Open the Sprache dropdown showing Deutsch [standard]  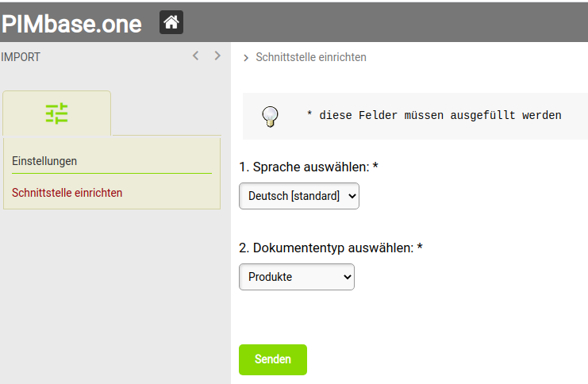299,196
